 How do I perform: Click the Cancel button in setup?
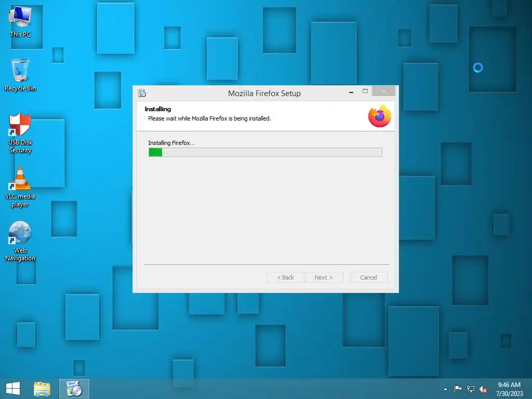pyautogui.click(x=368, y=277)
